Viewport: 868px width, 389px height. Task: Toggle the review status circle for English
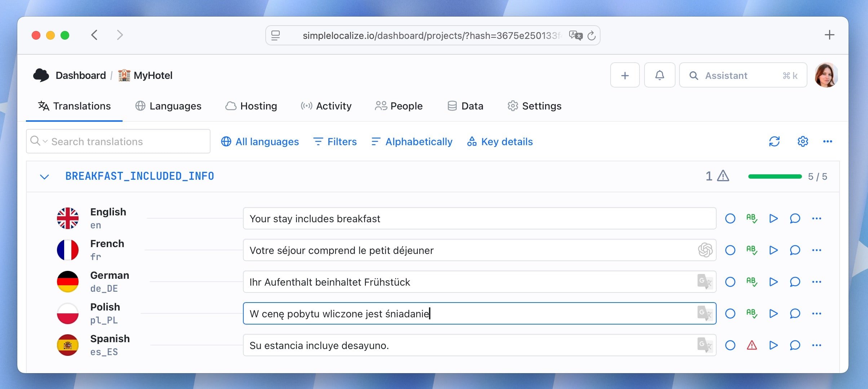(730, 219)
